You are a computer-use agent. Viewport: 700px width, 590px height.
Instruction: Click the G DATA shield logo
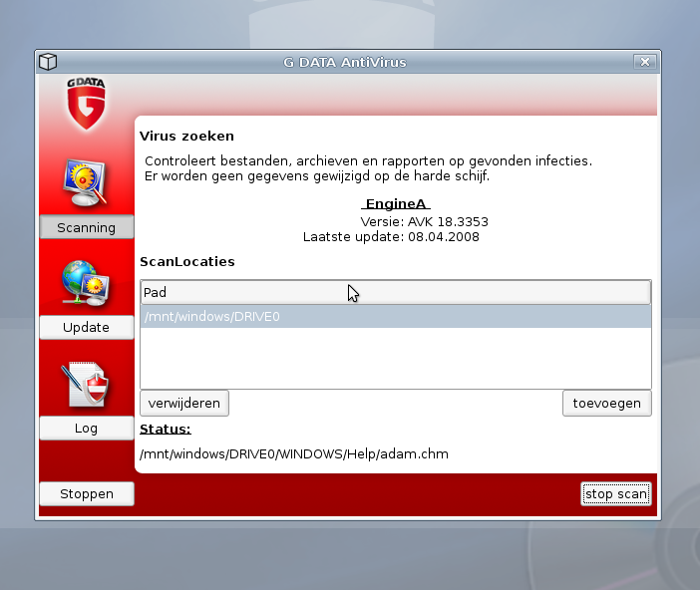click(86, 104)
